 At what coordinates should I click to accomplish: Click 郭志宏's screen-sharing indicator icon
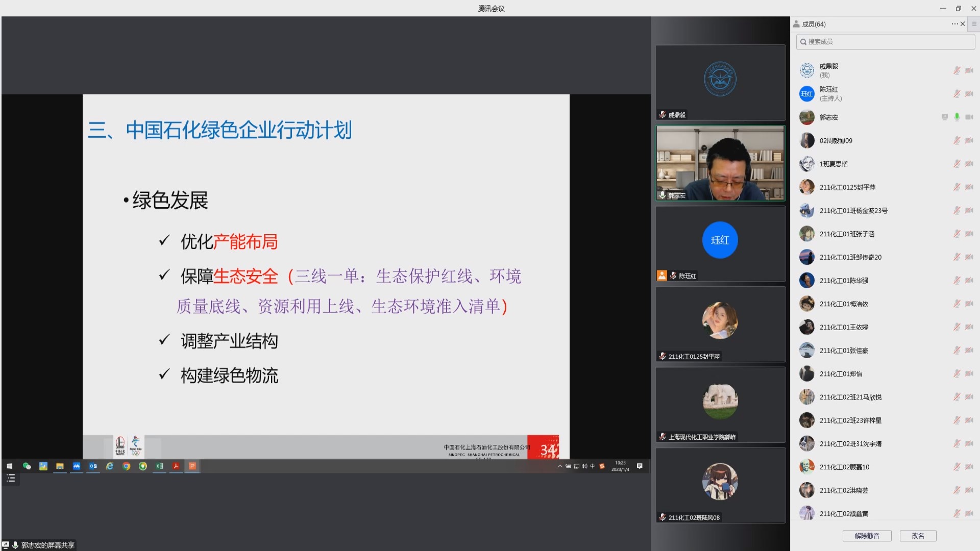[944, 117]
